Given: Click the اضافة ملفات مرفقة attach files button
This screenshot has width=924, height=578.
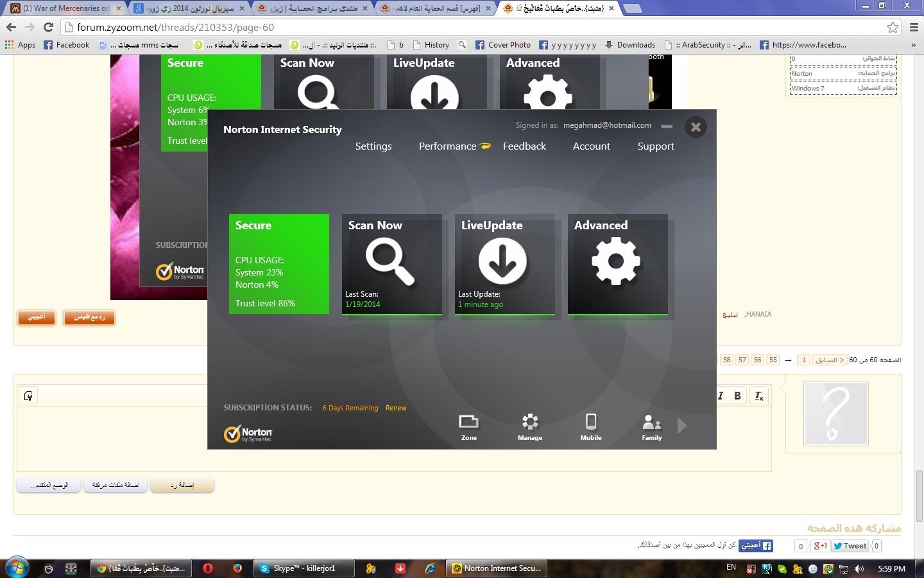Looking at the screenshot, I should pyautogui.click(x=116, y=485).
